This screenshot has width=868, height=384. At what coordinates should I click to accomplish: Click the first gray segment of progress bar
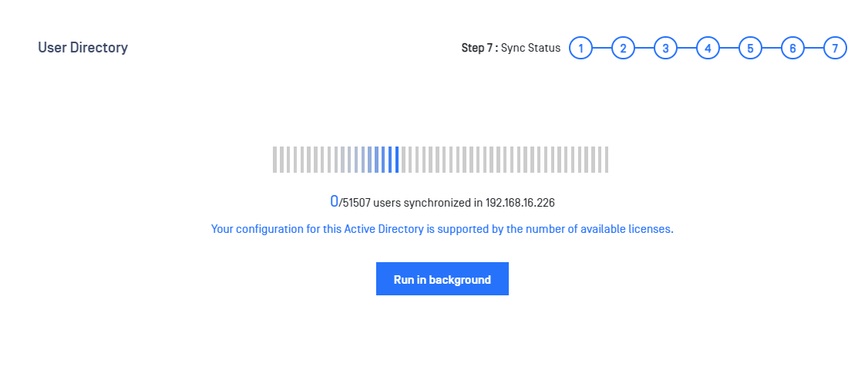pos(274,160)
